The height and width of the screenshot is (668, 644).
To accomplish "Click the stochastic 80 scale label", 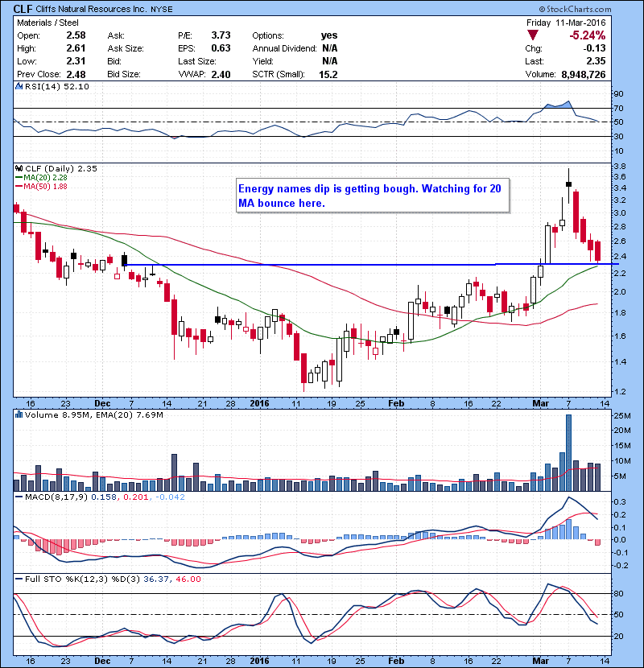I will [618, 593].
